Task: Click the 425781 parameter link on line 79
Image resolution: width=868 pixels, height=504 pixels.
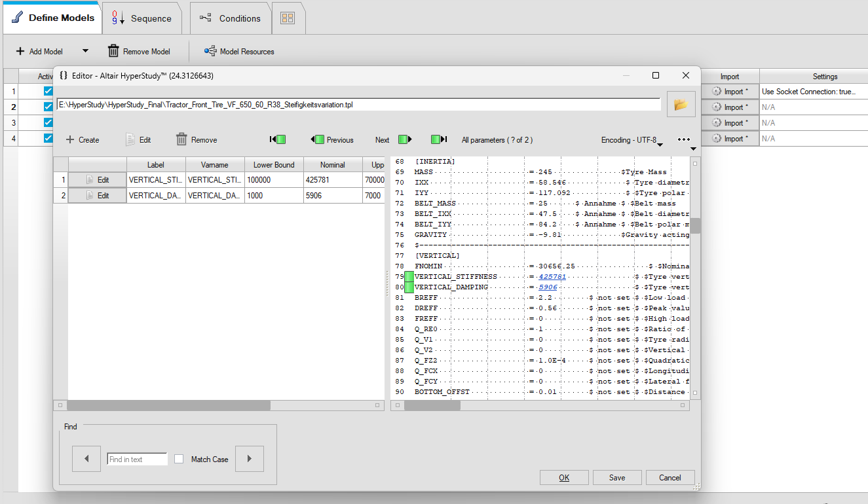Action: (x=552, y=277)
